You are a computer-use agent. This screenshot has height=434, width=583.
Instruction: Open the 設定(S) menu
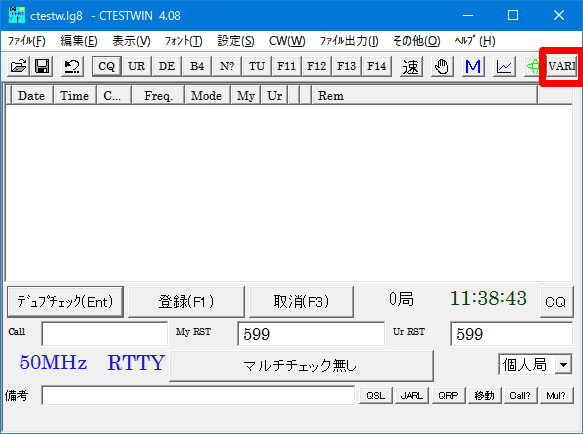tap(236, 41)
